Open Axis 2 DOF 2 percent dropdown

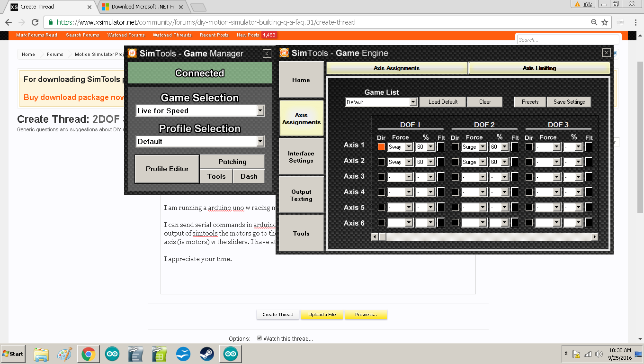point(504,162)
